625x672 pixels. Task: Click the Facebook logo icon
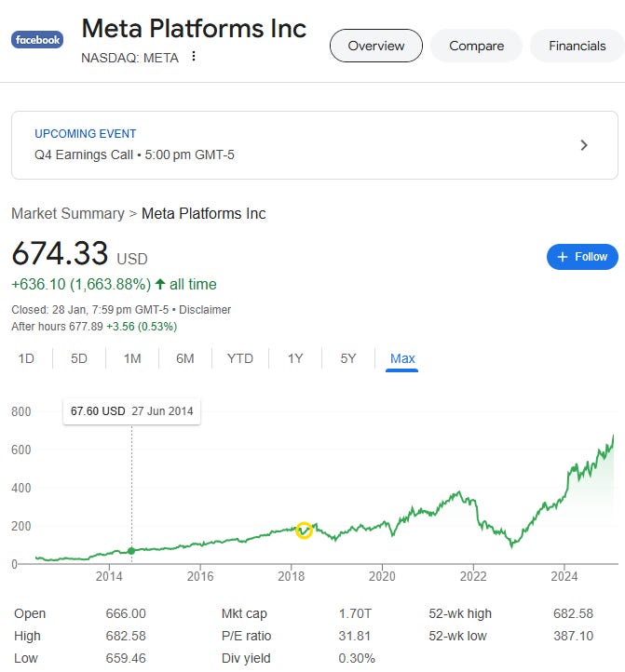(x=36, y=39)
